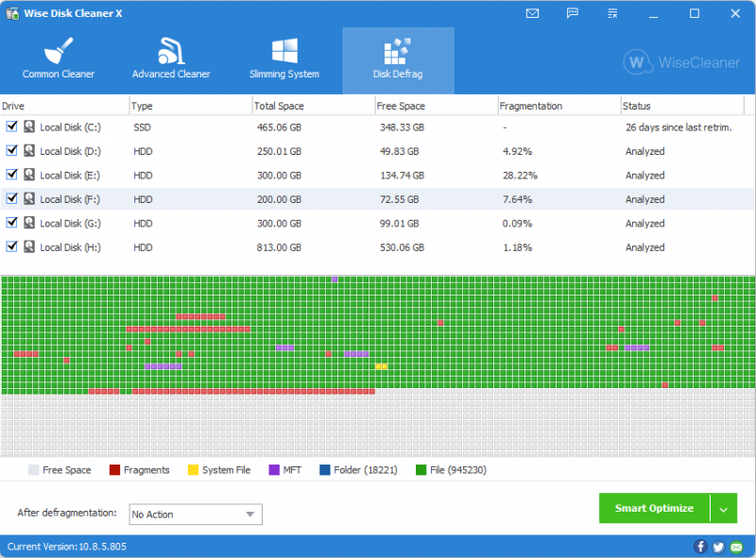Deselect Local Disk (G:) checkbox

click(x=11, y=222)
